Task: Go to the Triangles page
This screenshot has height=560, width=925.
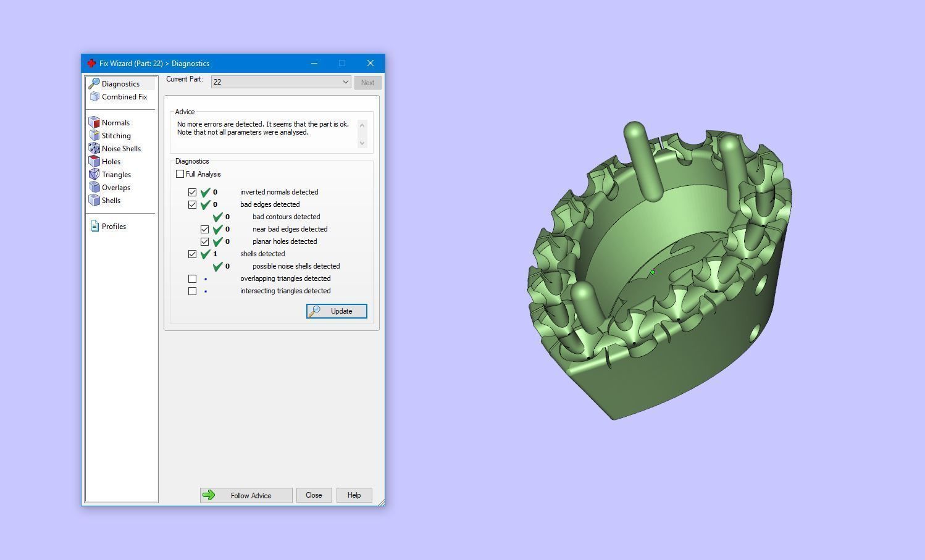Action: (116, 175)
